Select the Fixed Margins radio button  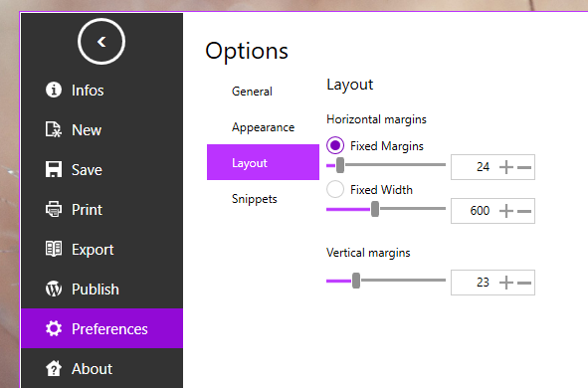(x=335, y=145)
